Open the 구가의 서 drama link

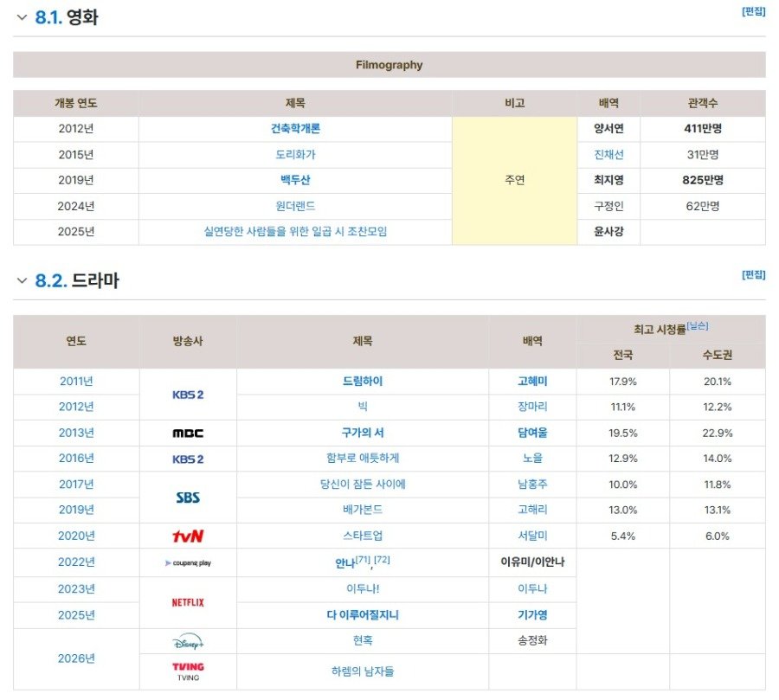pyautogui.click(x=362, y=433)
